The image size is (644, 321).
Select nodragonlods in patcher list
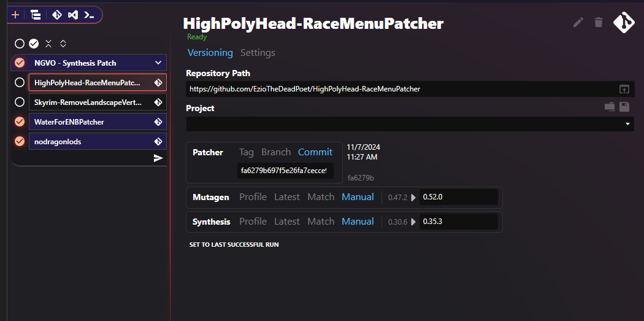(x=98, y=142)
